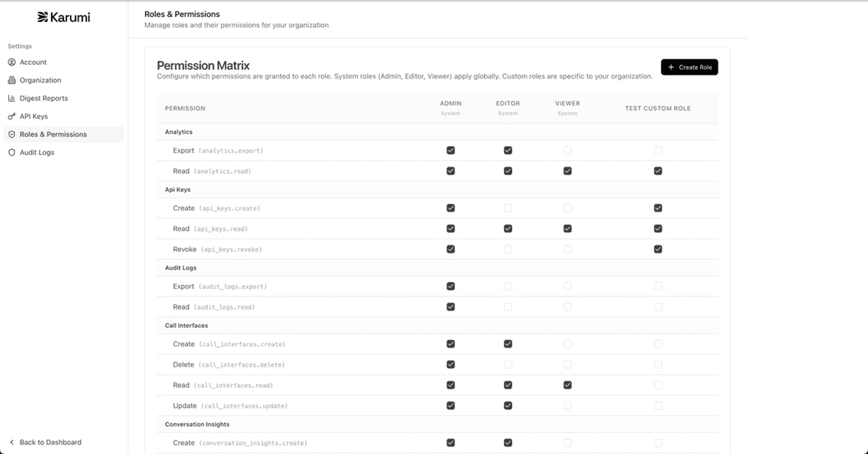Click the Permission Matrix heading
This screenshot has height=454, width=868.
(x=203, y=65)
